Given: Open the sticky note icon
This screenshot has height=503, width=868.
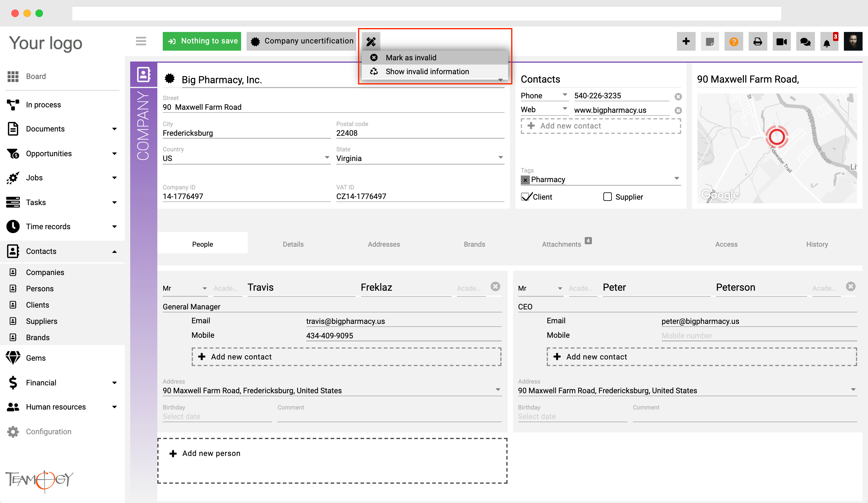Looking at the screenshot, I should (710, 42).
